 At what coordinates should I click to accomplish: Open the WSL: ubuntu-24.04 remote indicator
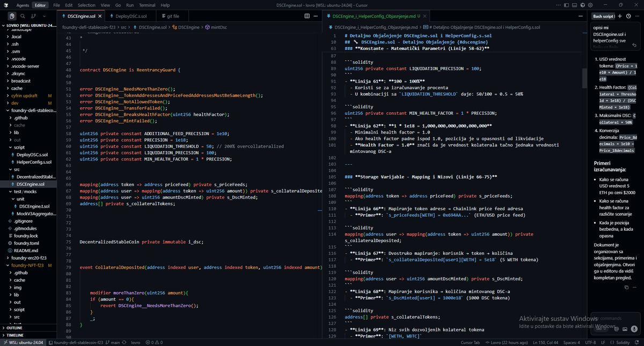pyautogui.click(x=23, y=342)
